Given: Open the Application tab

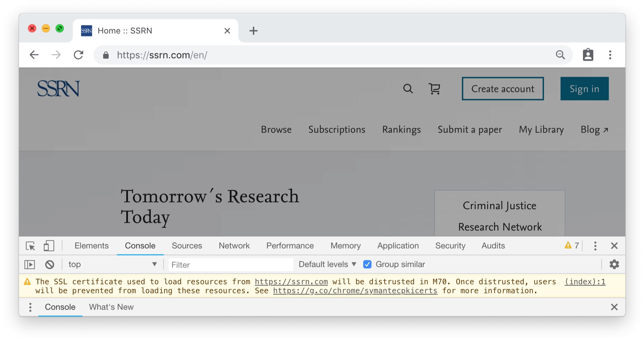Looking at the screenshot, I should [398, 246].
